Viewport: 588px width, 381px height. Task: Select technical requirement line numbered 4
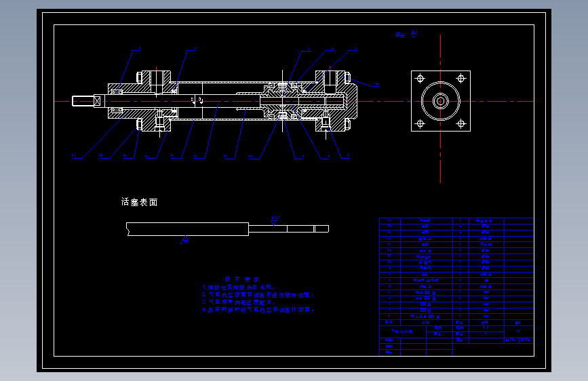click(x=258, y=310)
